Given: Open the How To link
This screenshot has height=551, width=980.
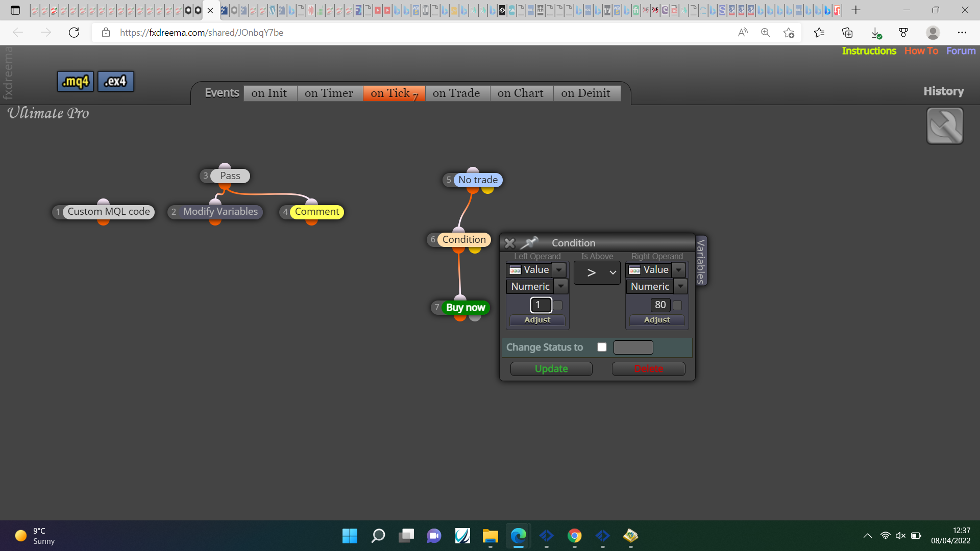Looking at the screenshot, I should coord(921,51).
